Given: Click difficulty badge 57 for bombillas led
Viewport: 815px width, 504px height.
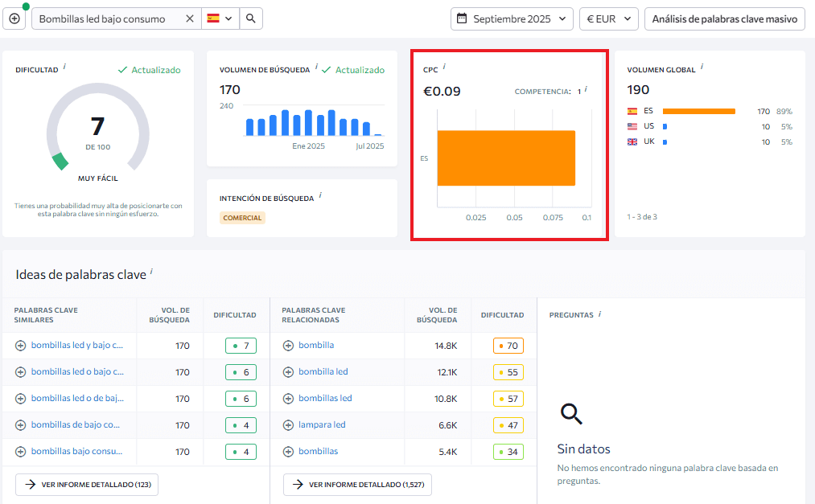Looking at the screenshot, I should coord(508,399).
